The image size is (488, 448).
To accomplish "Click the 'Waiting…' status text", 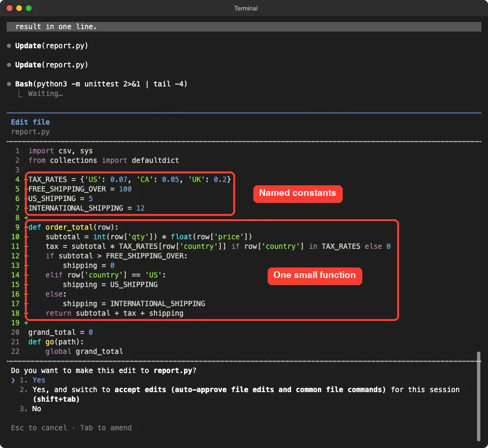I will click(x=45, y=93).
